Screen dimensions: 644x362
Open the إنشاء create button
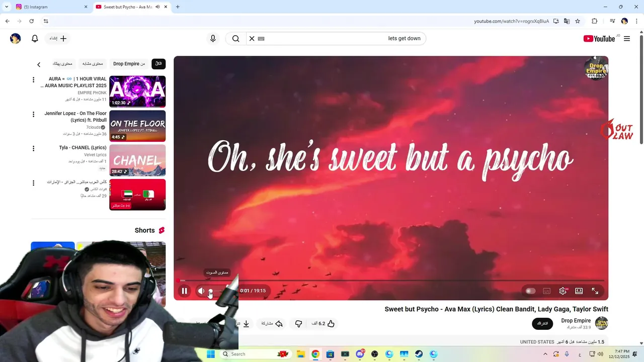58,39
